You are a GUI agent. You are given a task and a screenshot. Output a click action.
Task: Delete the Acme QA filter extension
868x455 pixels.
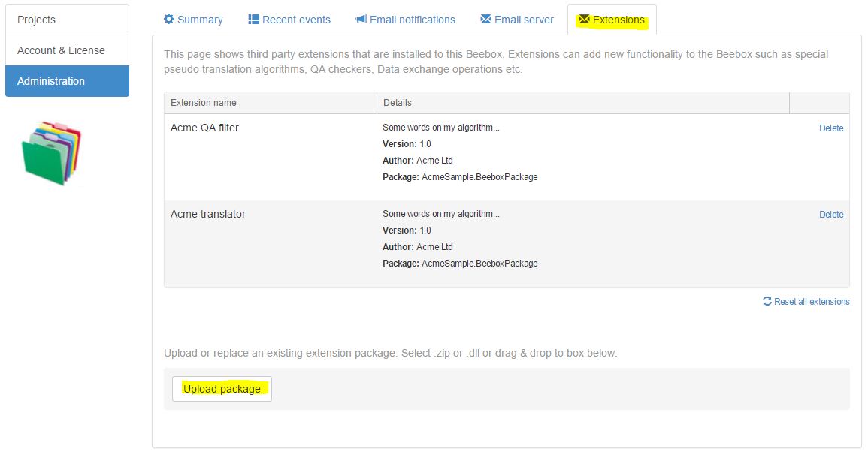(830, 128)
